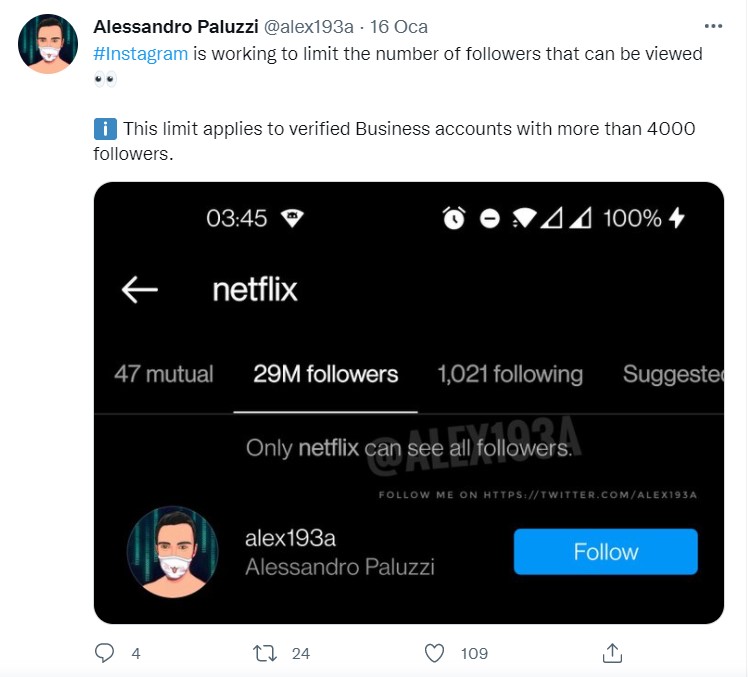Open the #Instagram hashtag link
Image resolution: width=748 pixels, height=677 pixels.
[141, 54]
